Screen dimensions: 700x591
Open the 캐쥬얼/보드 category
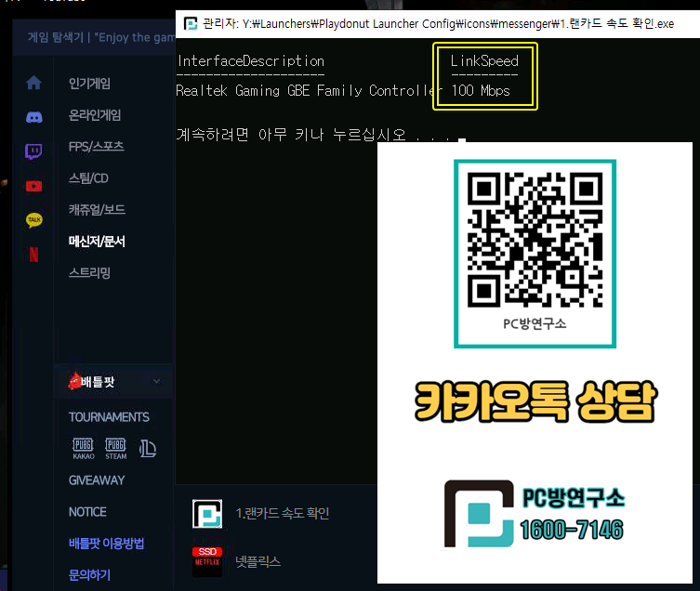coord(97,210)
